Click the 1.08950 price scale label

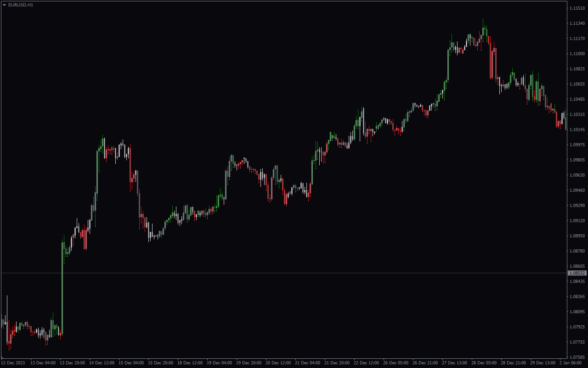[x=577, y=236]
